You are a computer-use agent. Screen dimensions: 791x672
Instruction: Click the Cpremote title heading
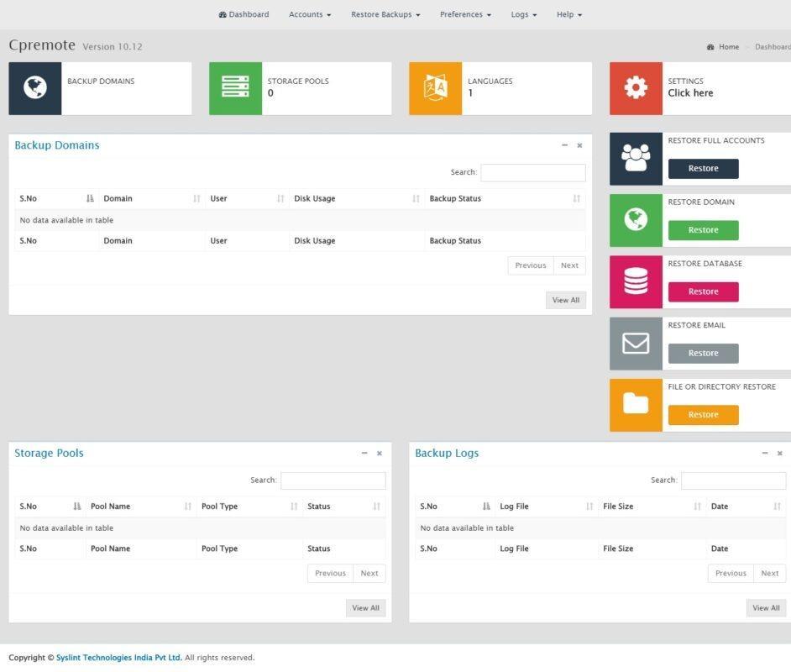click(42, 45)
